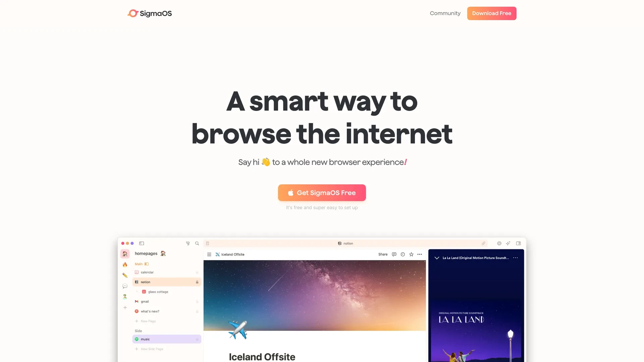
Task: Expand the Side section in sidebar
Action: click(x=138, y=330)
